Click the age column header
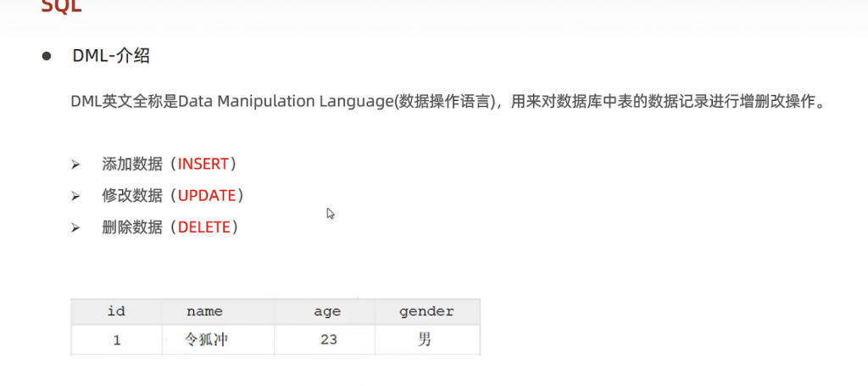This screenshot has height=386, width=868. pos(326,311)
